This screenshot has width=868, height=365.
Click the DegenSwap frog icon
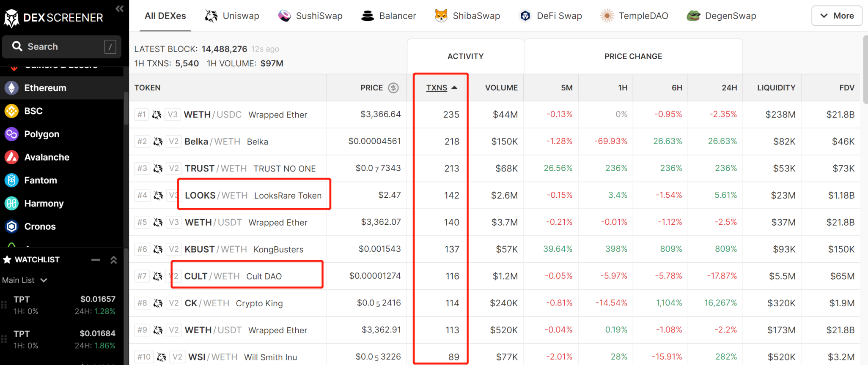pos(693,16)
